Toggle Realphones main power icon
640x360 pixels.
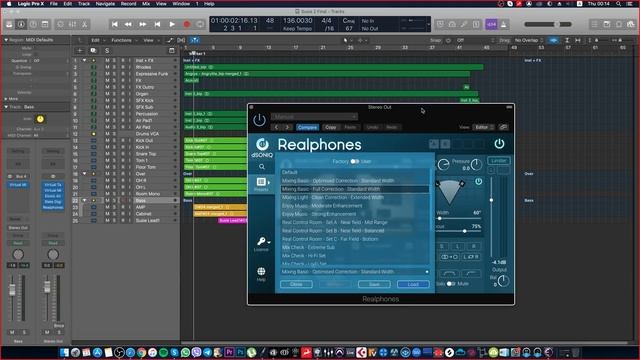pyautogui.click(x=499, y=144)
